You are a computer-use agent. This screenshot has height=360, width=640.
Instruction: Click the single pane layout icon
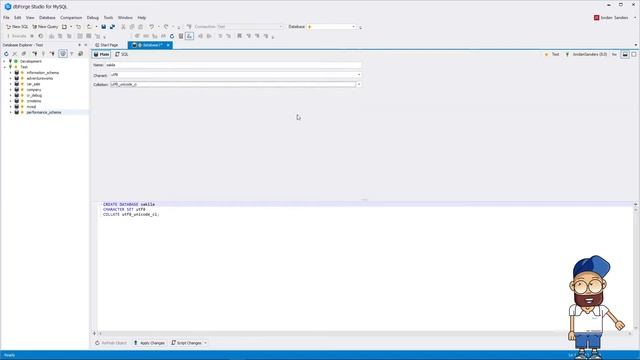[x=634, y=54]
